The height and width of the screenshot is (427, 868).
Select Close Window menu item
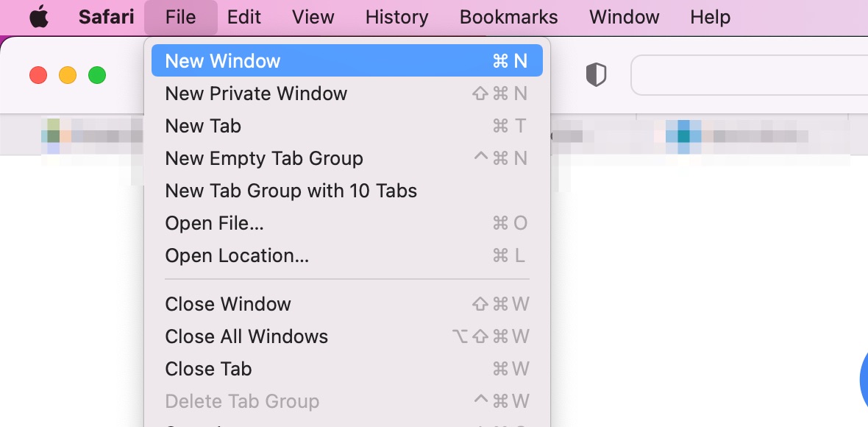(x=347, y=303)
